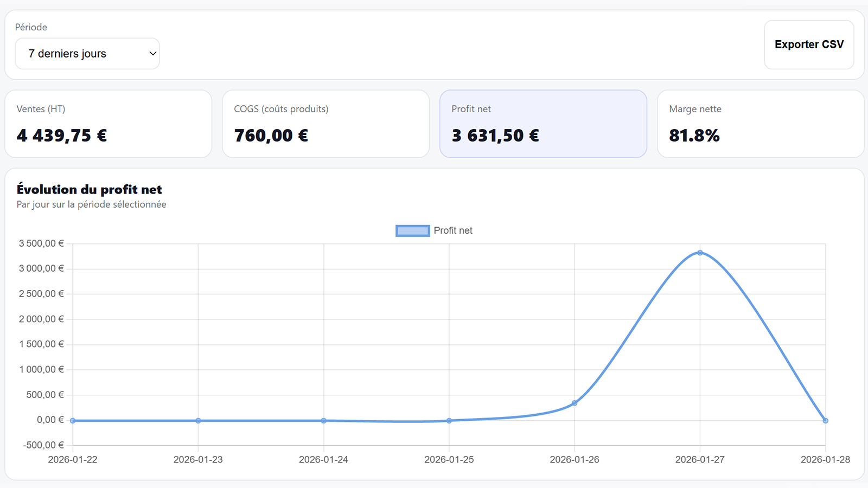Screen dimensions: 868x488
Task: Click the data point at 2026-01-24
Action: pos(323,420)
